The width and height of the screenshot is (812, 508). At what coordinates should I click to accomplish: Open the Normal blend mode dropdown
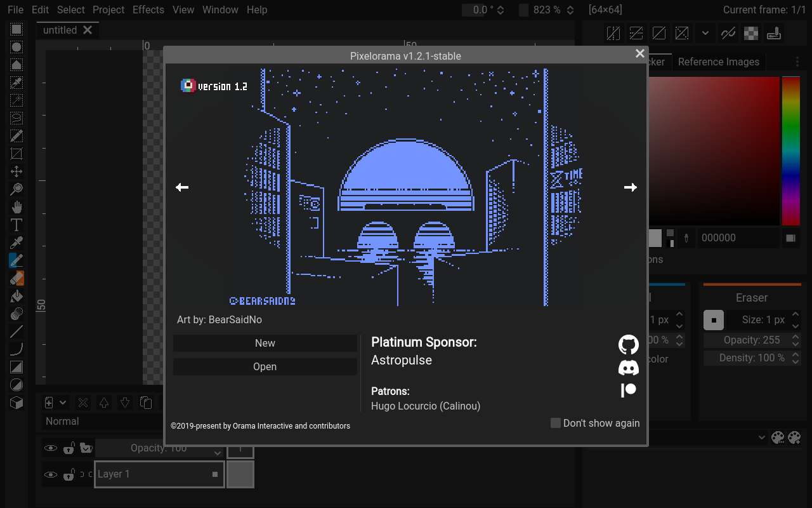click(x=104, y=421)
